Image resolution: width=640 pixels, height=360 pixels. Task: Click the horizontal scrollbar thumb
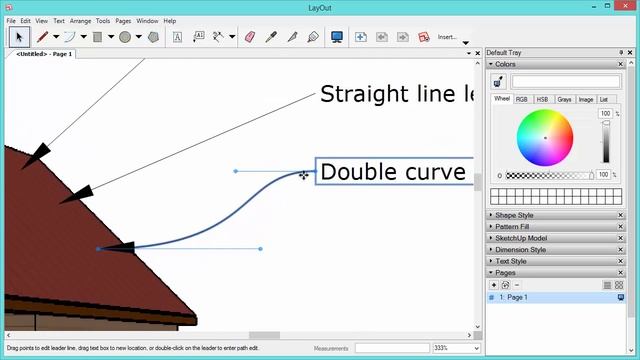pyautogui.click(x=264, y=335)
